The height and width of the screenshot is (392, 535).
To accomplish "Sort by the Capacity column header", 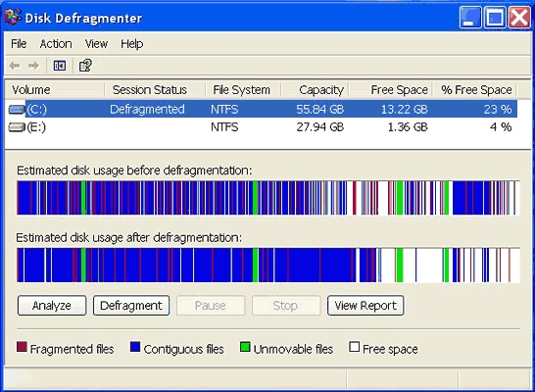I will (x=315, y=90).
